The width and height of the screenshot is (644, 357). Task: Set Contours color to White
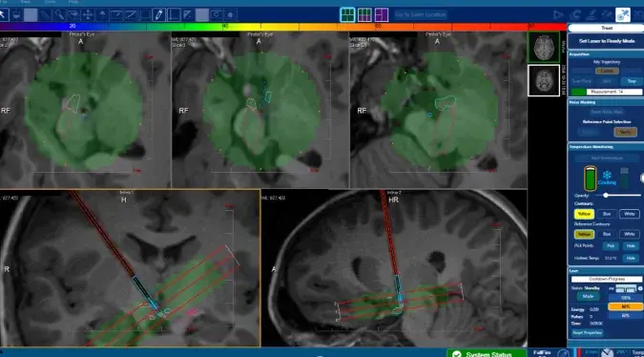click(630, 214)
